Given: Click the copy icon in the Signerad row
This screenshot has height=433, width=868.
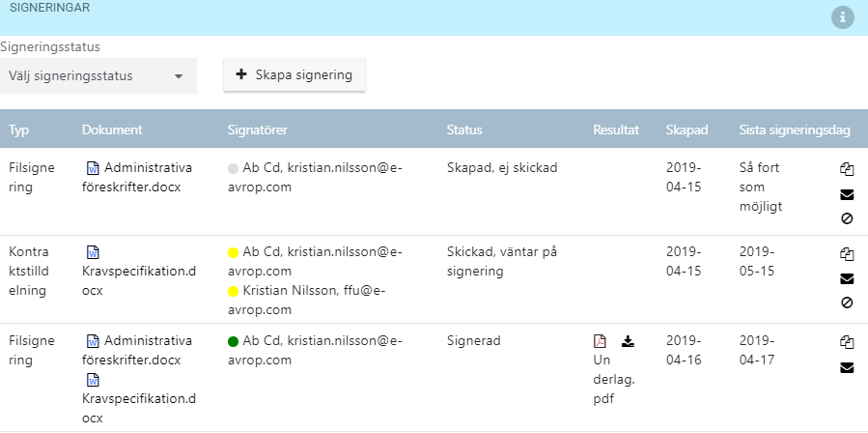Looking at the screenshot, I should coord(847,342).
